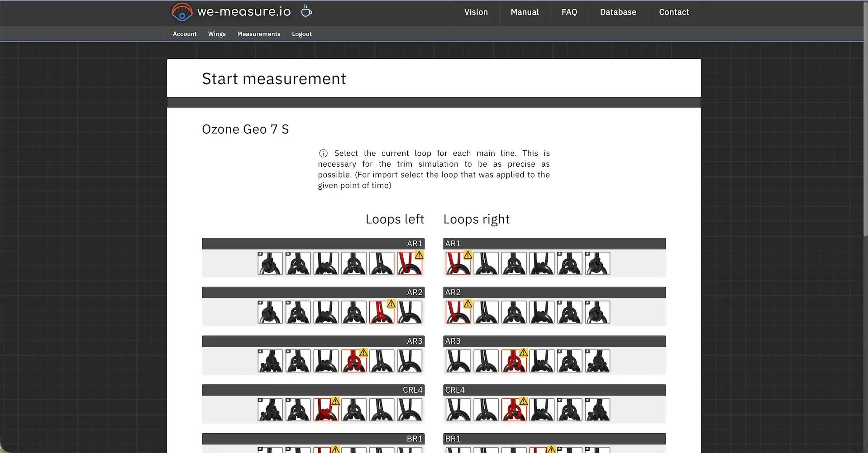The image size is (868, 453).
Task: Click the CRL4 header bar under Loops right
Action: coord(554,390)
